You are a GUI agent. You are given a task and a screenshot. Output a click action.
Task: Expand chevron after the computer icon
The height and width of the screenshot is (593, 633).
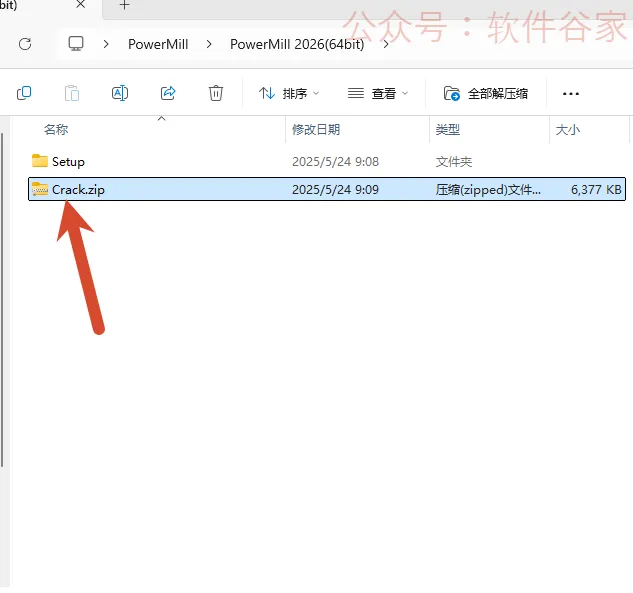click(106, 44)
